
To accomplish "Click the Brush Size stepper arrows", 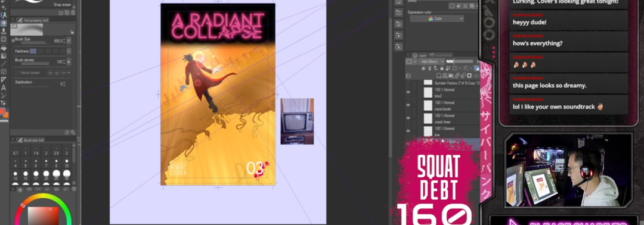I will [x=64, y=41].
